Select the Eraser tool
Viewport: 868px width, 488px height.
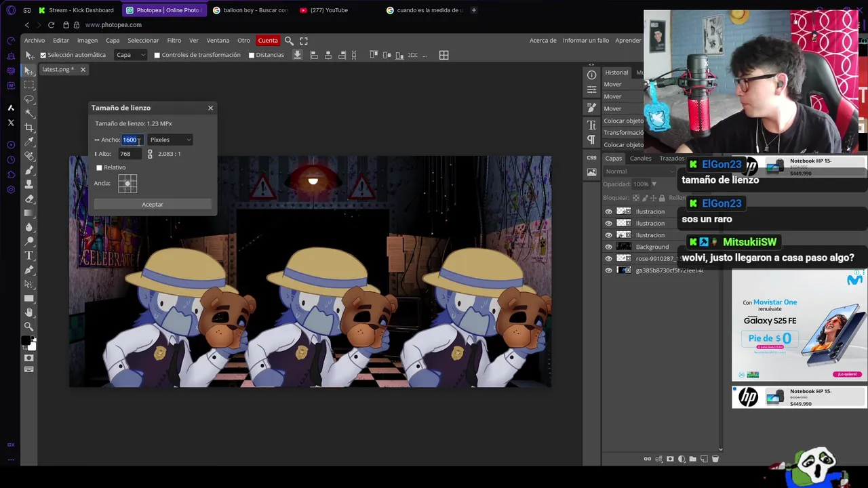coord(28,199)
